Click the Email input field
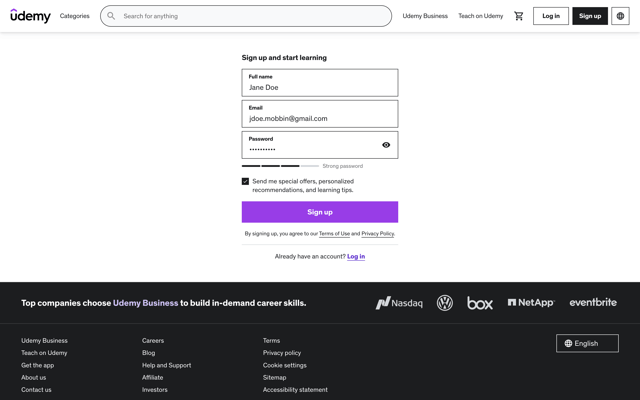This screenshot has width=640, height=400. click(320, 114)
